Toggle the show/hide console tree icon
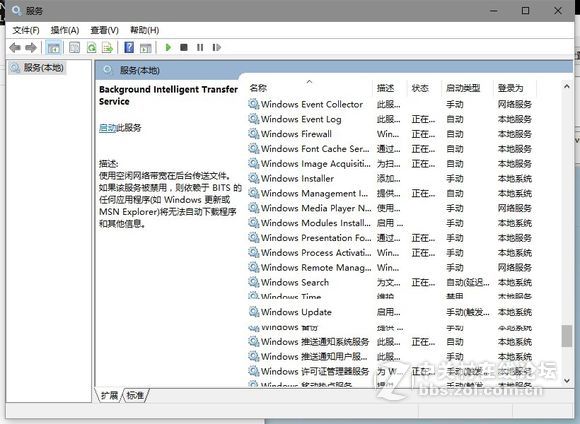Screen dimensions: 580x424 [x=54, y=47]
